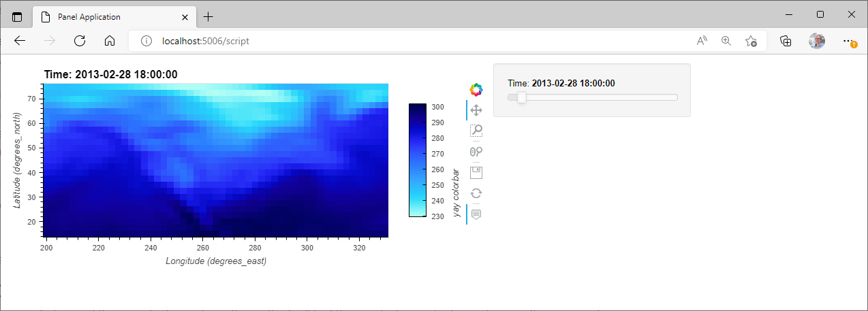Reset the plot view
868x311 pixels.
[x=476, y=193]
